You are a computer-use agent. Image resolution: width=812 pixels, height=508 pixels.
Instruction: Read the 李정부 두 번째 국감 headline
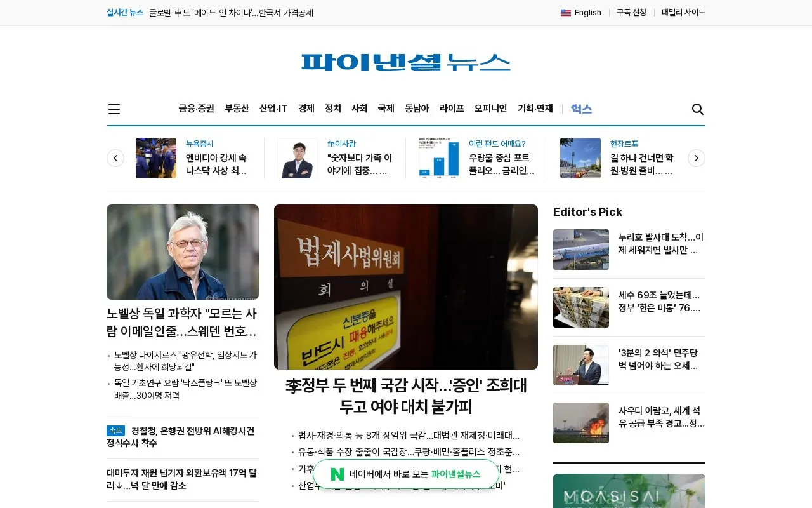click(x=406, y=396)
